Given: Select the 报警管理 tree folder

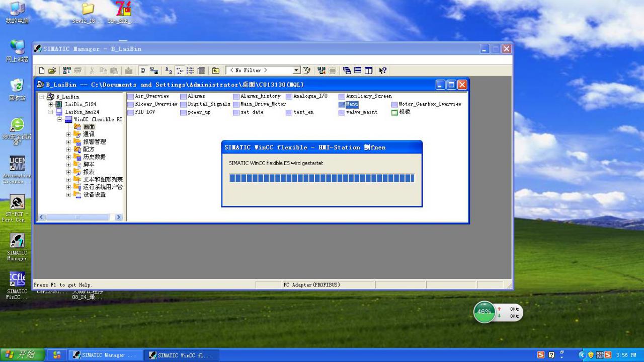Looking at the screenshot, I should 94,142.
